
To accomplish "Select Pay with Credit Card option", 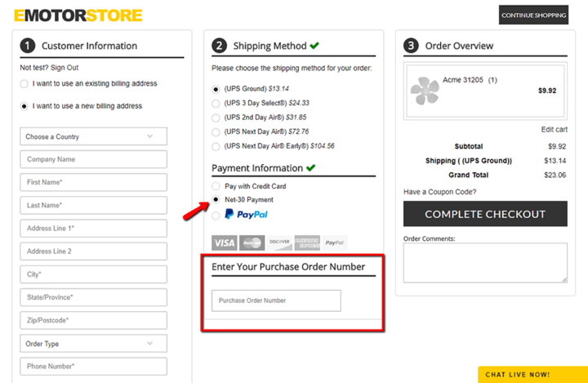I will 216,186.
